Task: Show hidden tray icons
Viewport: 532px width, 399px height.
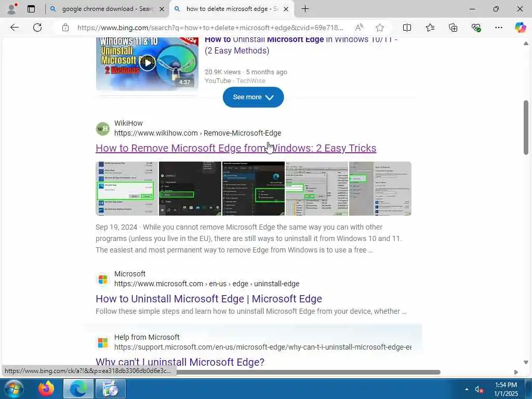Action: [467, 389]
